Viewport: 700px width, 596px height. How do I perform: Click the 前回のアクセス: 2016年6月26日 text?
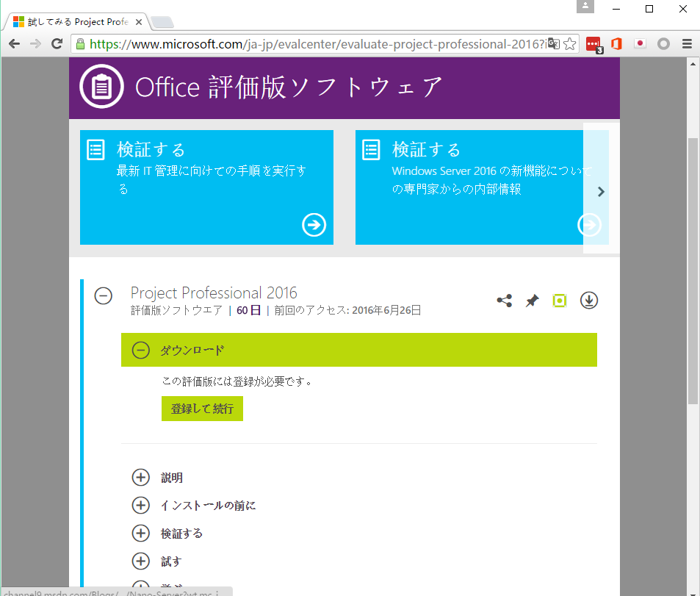pyautogui.click(x=347, y=310)
